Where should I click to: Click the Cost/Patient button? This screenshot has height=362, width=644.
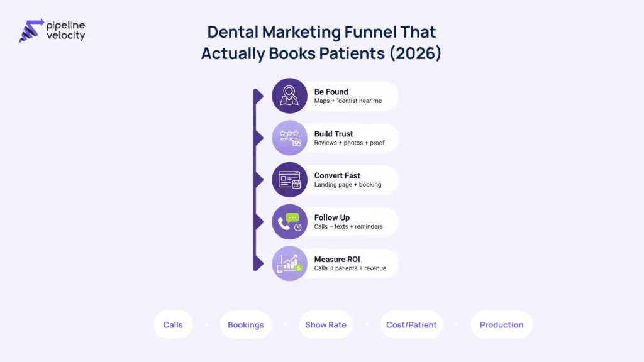coord(411,324)
